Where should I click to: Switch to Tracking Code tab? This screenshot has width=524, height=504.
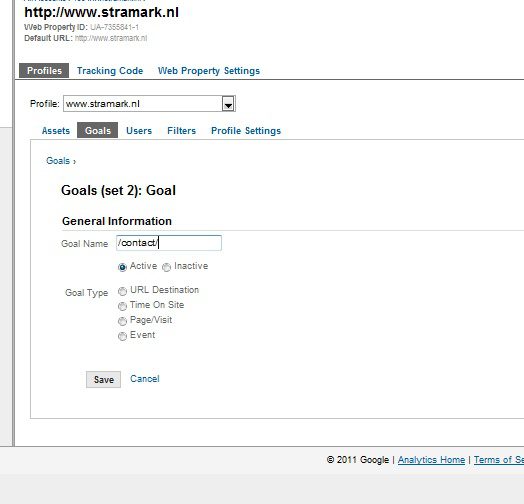click(110, 71)
